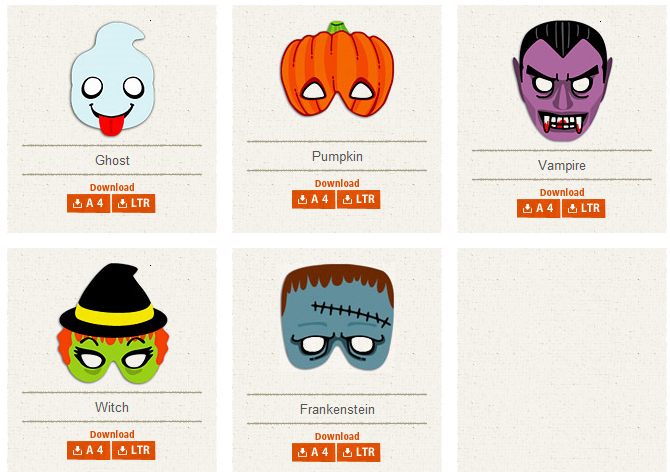Select the Witch title text

pyautogui.click(x=112, y=408)
